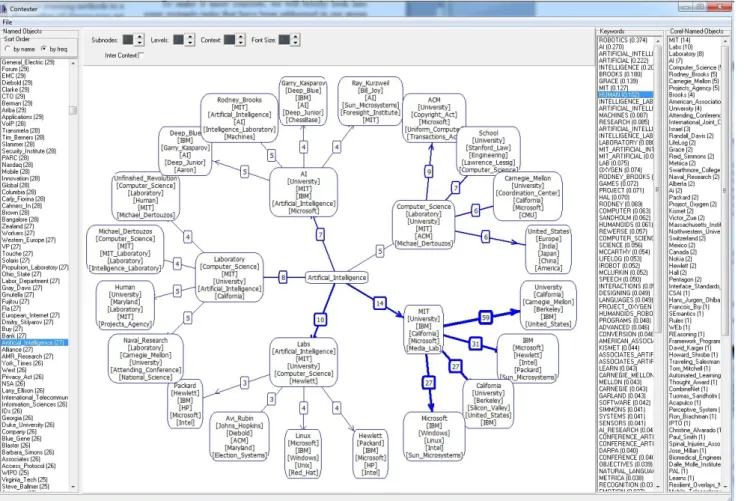Screen dimensions: 744x501
Task: Select 'BROOKS' keyword entry
Action: [620, 74]
